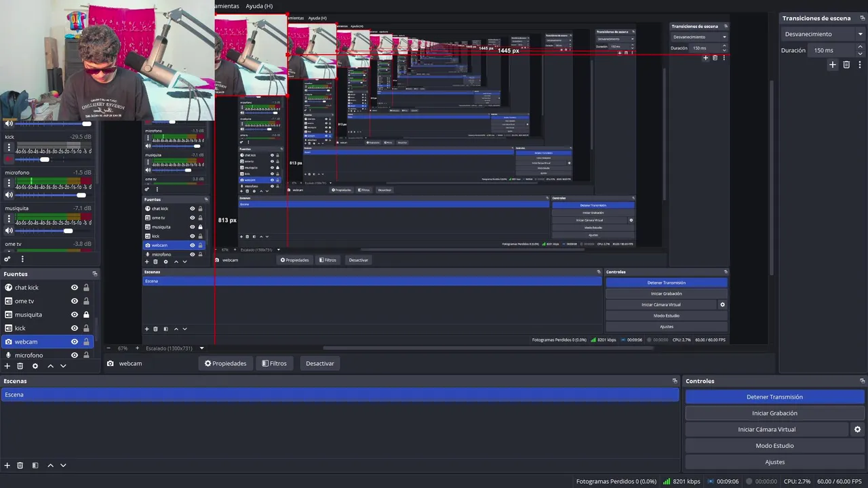Hide the chat kick source
Viewport: 868px width, 488px height.
tap(75, 287)
